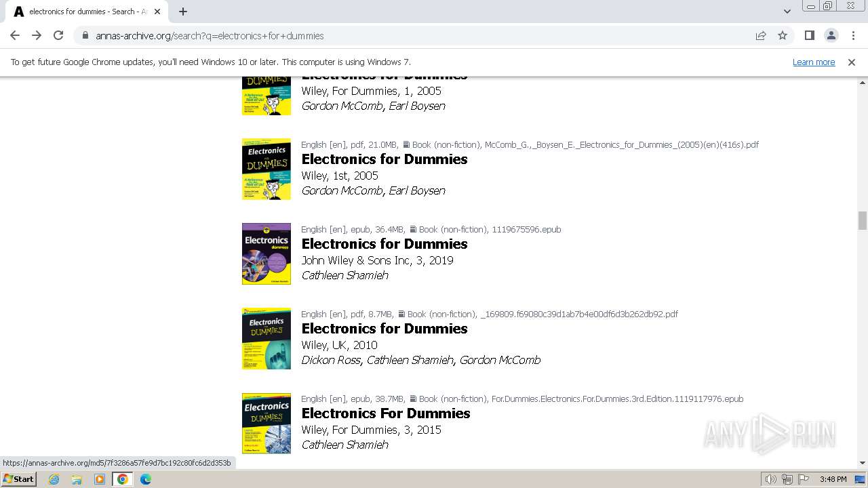Screen dimensions: 868x488
Task: Click the page's vertical scrollbar thumb
Action: 862,221
